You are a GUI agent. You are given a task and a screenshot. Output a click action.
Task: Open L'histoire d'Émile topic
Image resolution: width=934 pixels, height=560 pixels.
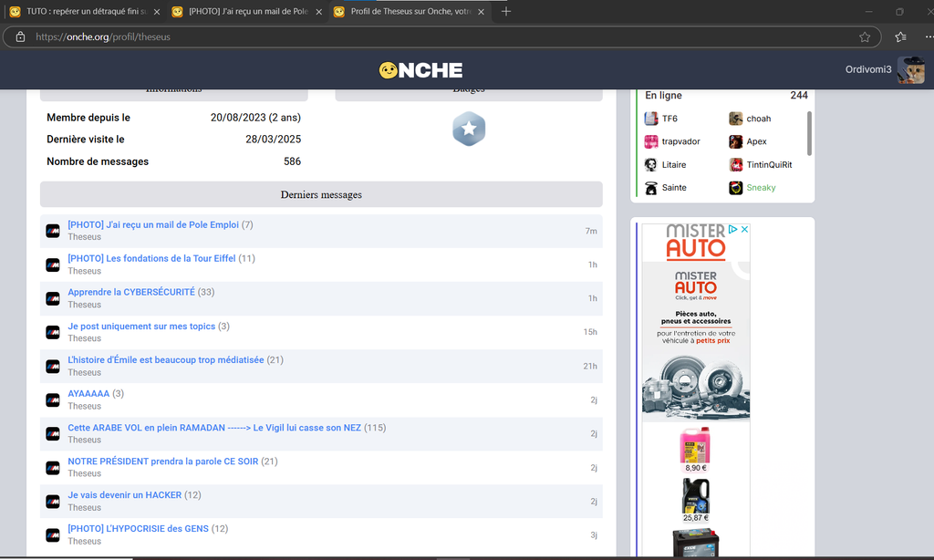[166, 360]
